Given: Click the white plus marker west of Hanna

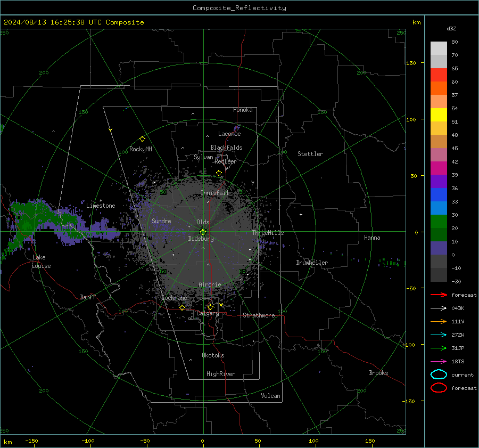Looking at the screenshot, I should point(301,214).
